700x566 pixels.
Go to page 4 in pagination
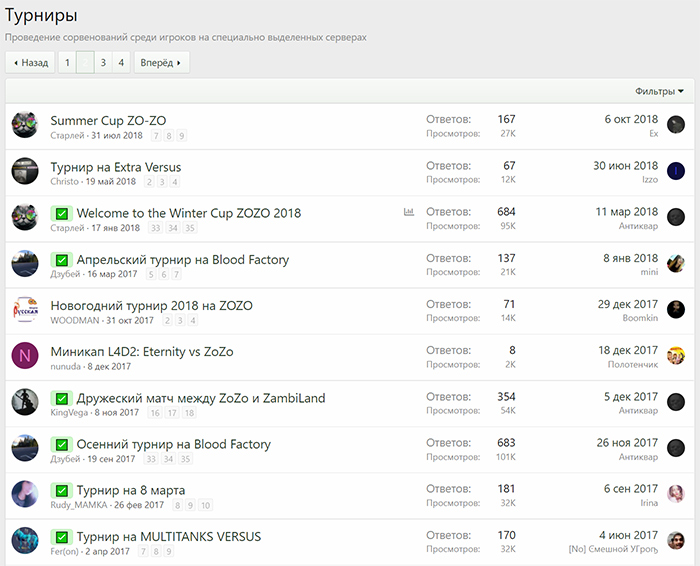[x=121, y=62]
